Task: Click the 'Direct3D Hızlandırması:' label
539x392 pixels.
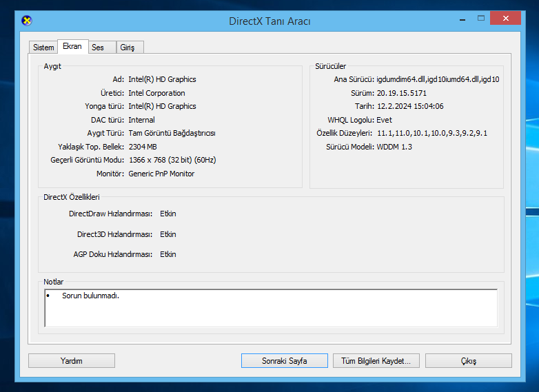Action: [114, 234]
